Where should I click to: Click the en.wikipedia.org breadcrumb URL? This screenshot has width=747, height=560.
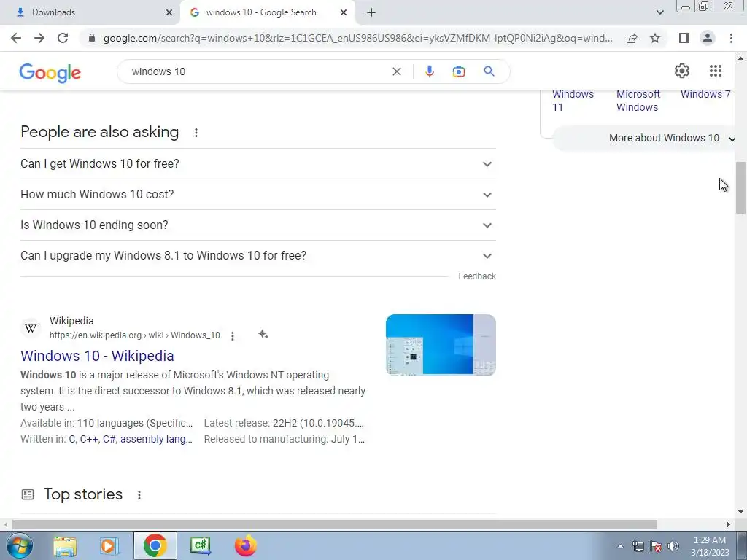(135, 335)
